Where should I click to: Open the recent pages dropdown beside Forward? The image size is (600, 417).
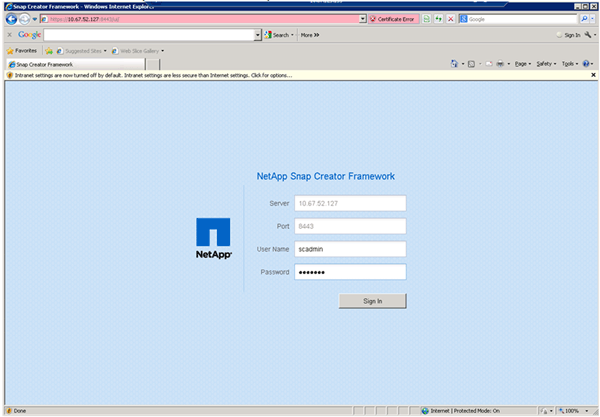click(x=34, y=19)
